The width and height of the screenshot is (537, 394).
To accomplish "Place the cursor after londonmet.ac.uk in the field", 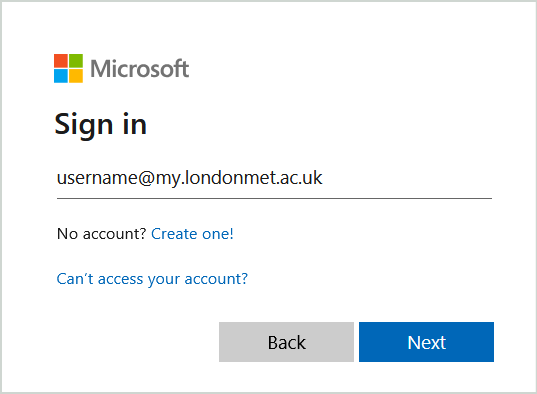I will (323, 178).
